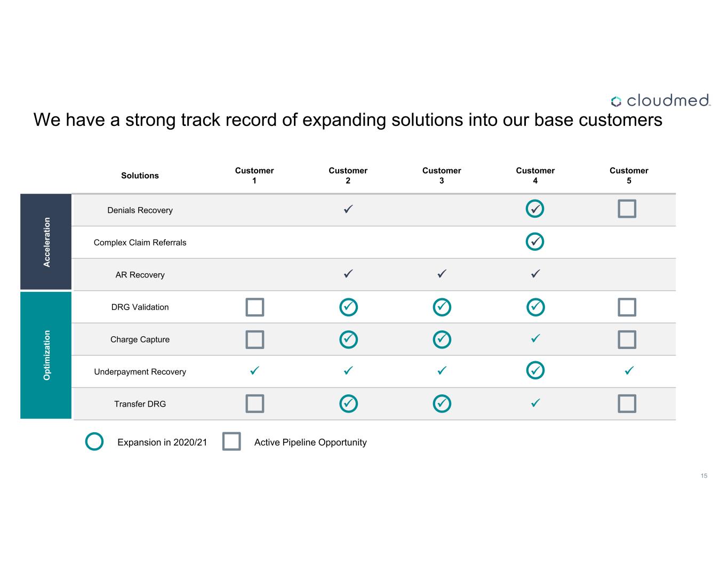Click Customer 1 Transfer DRG square box

[x=254, y=403]
